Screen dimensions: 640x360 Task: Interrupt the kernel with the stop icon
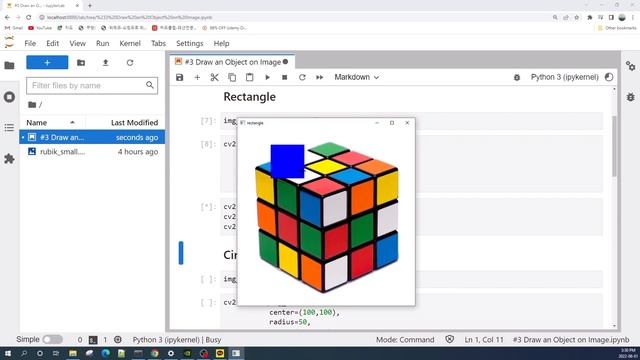tap(284, 77)
